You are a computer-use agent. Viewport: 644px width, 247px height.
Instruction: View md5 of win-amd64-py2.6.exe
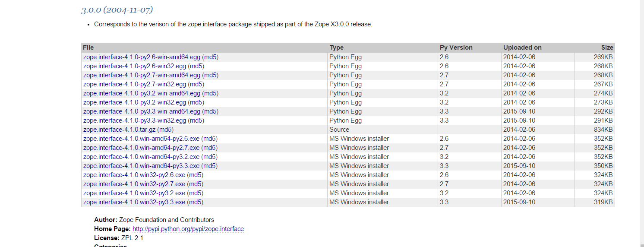[x=209, y=139]
